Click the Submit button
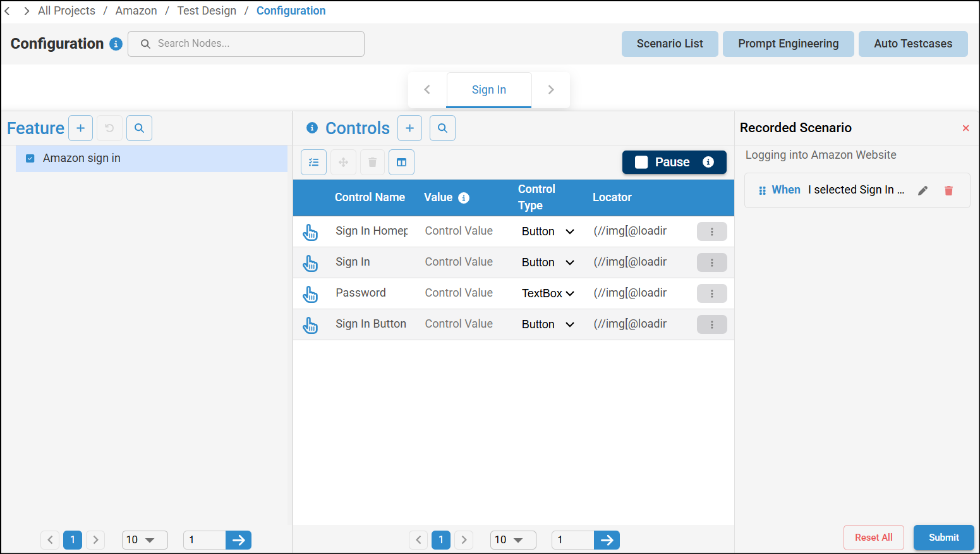The image size is (980, 554). 943,538
